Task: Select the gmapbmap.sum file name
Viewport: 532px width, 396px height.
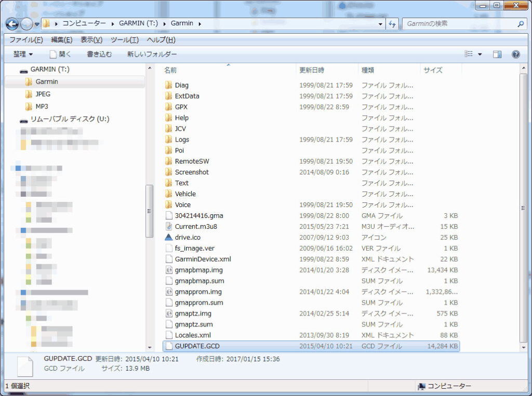Action: coord(199,281)
